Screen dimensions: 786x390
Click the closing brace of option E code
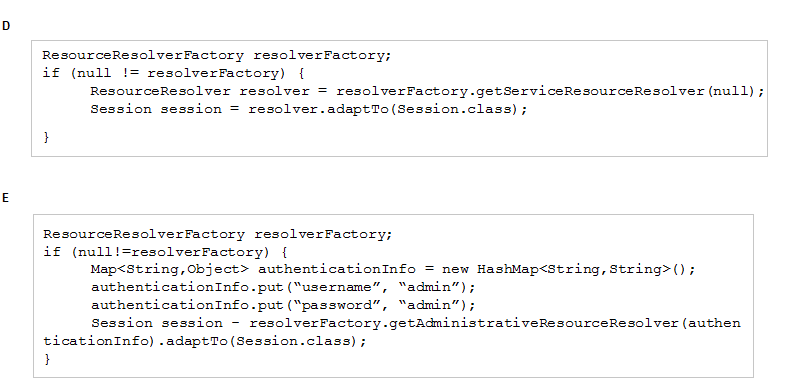tap(47, 359)
